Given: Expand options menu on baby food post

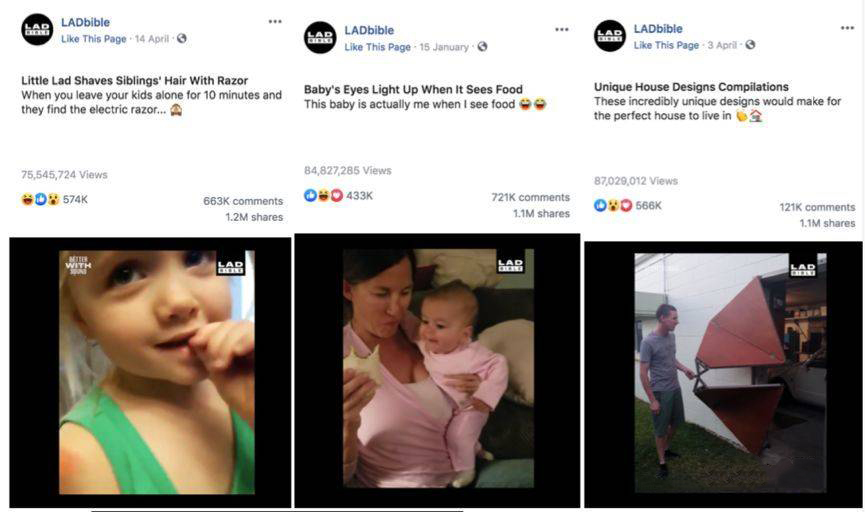Looking at the screenshot, I should pyautogui.click(x=562, y=29).
